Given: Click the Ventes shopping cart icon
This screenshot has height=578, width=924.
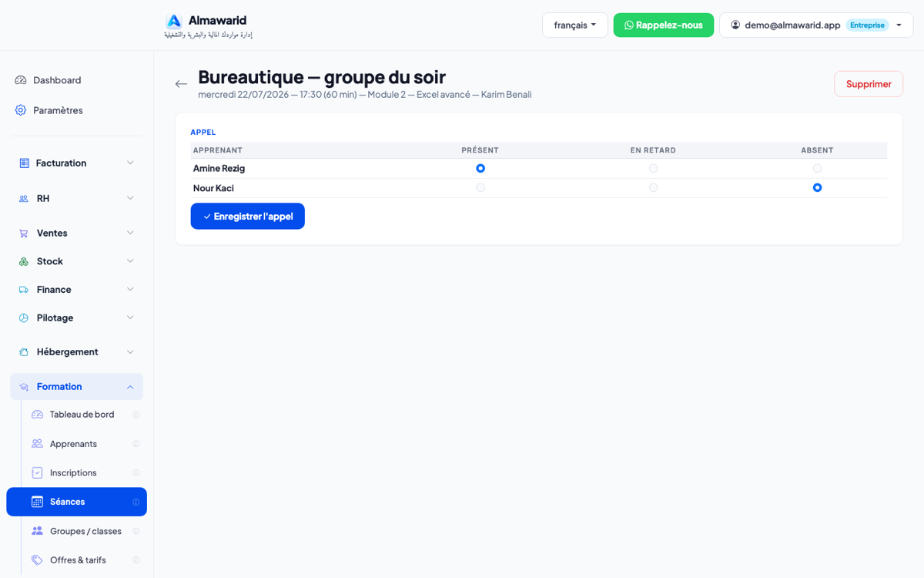Looking at the screenshot, I should [x=24, y=234].
